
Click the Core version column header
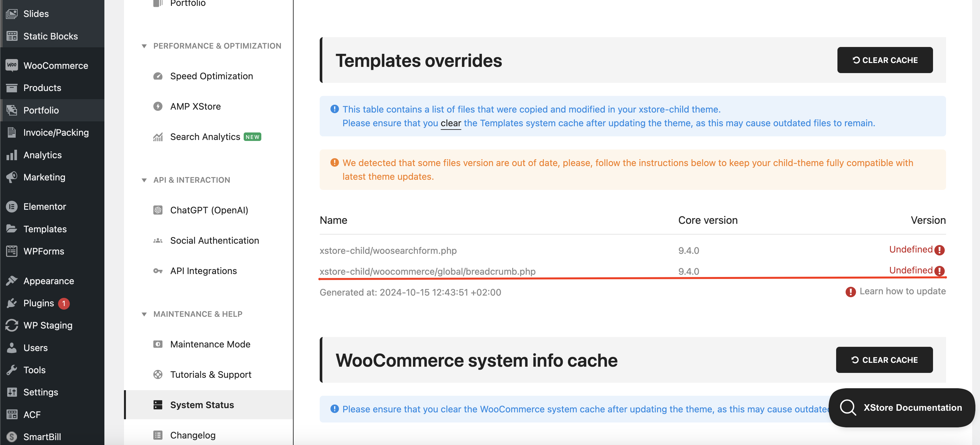click(708, 220)
